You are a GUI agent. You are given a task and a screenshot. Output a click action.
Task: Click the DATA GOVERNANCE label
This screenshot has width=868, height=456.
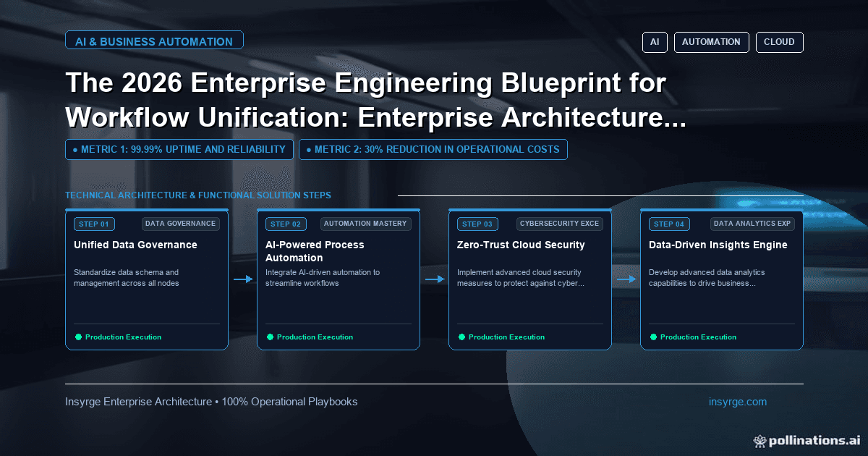(180, 224)
